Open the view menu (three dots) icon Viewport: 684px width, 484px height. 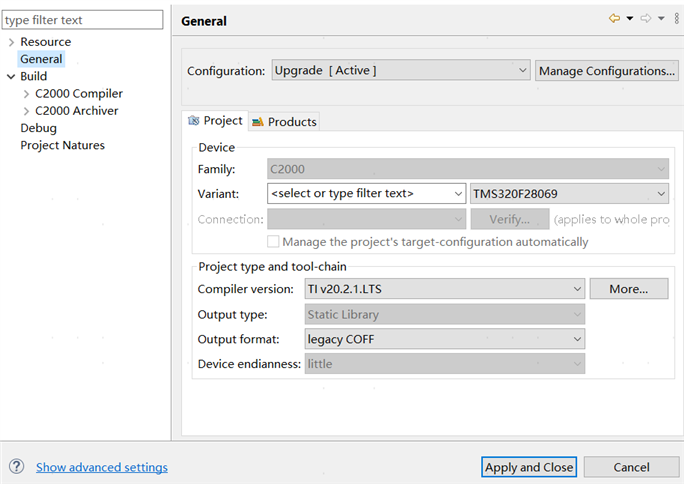tap(677, 19)
